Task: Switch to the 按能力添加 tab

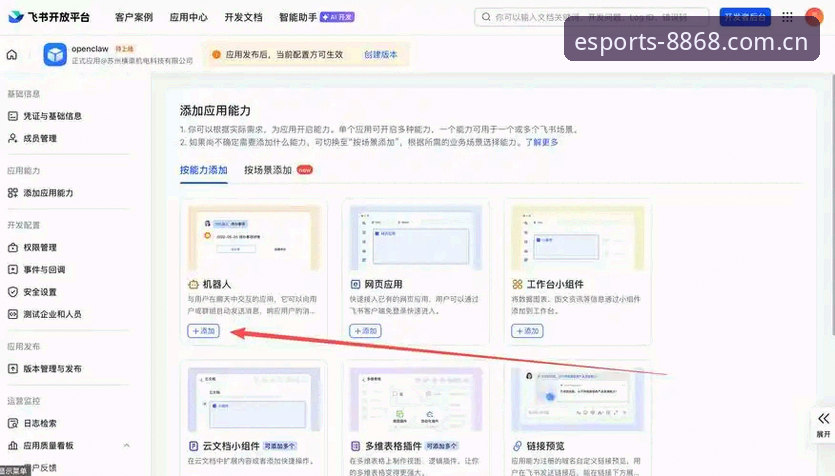Action: (x=203, y=170)
